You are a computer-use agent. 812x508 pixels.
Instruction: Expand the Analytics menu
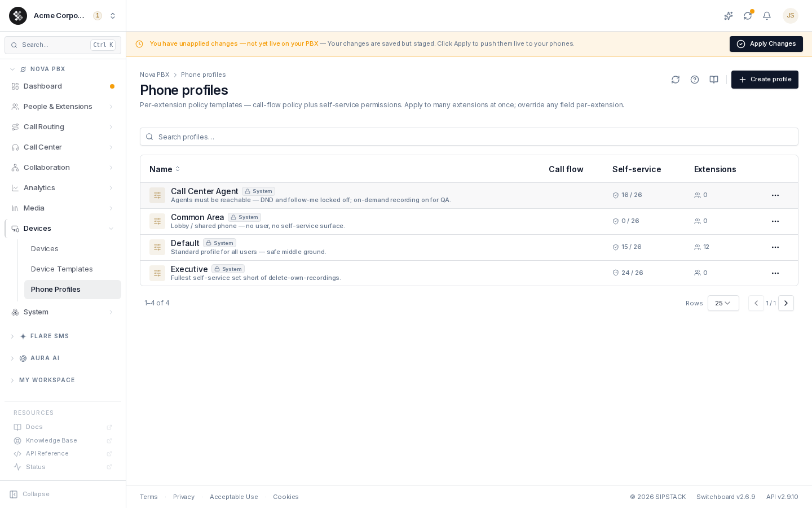click(63, 188)
